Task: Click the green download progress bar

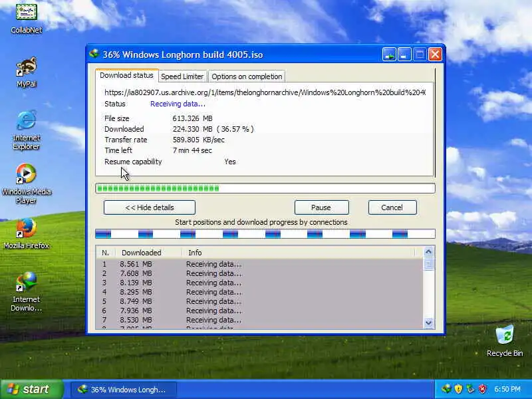Action: coord(265,188)
